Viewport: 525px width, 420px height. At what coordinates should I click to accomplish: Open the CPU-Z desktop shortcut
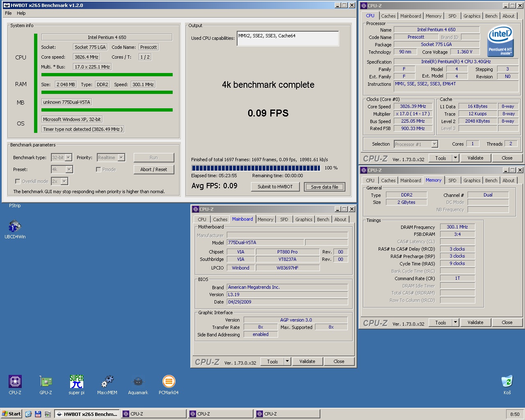pos(15,385)
